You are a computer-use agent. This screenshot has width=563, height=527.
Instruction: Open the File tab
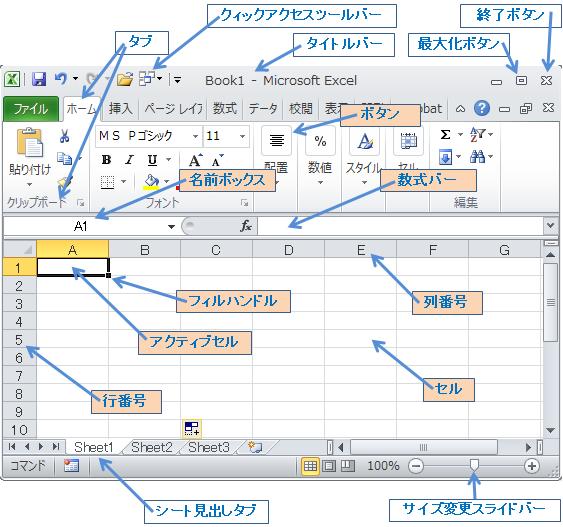click(31, 108)
